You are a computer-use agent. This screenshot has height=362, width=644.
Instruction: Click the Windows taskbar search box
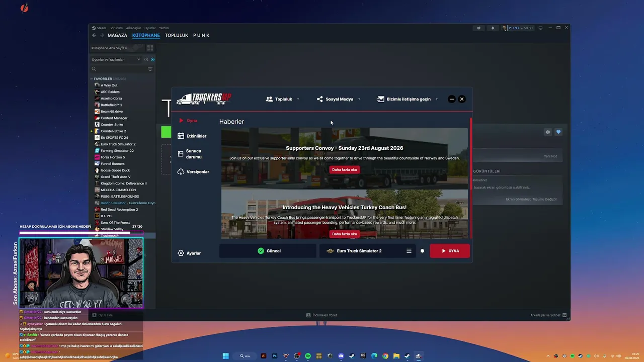(246, 356)
